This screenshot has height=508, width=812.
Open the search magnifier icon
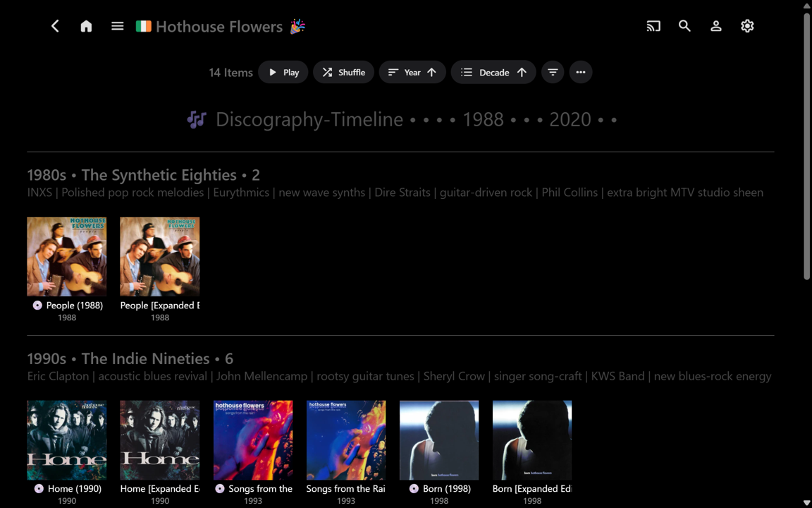(x=684, y=26)
